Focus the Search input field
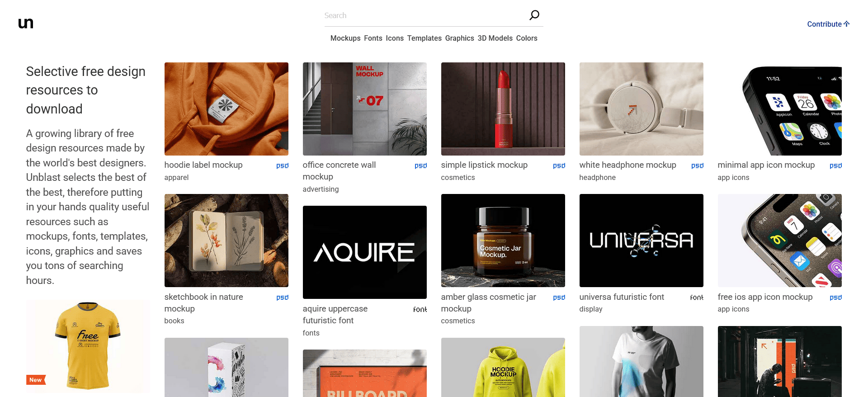 [425, 15]
